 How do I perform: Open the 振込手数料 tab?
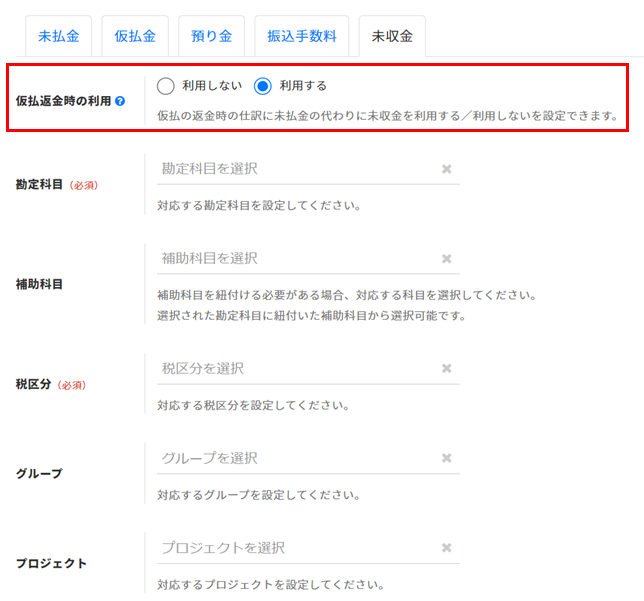pos(301,36)
